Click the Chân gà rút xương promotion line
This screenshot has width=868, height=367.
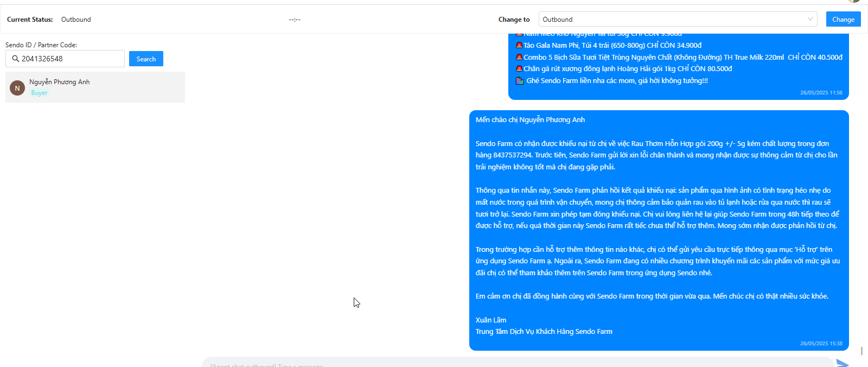628,69
